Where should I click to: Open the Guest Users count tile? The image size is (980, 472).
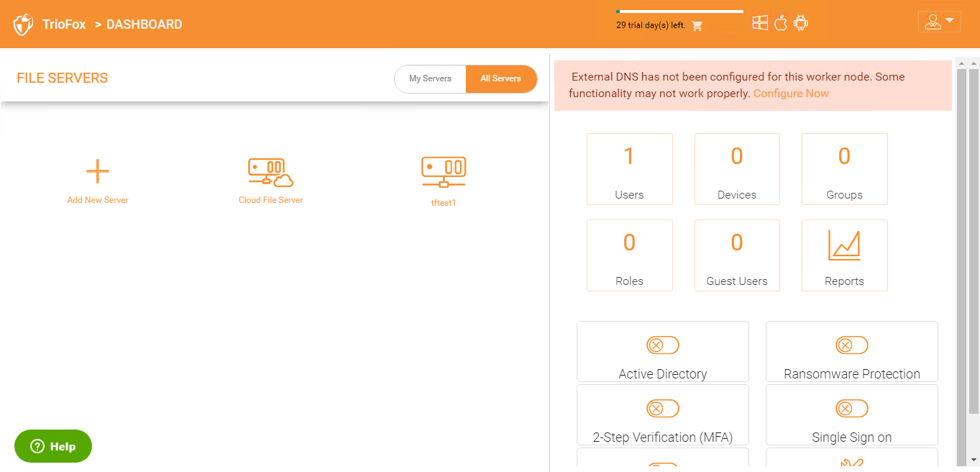pos(737,255)
